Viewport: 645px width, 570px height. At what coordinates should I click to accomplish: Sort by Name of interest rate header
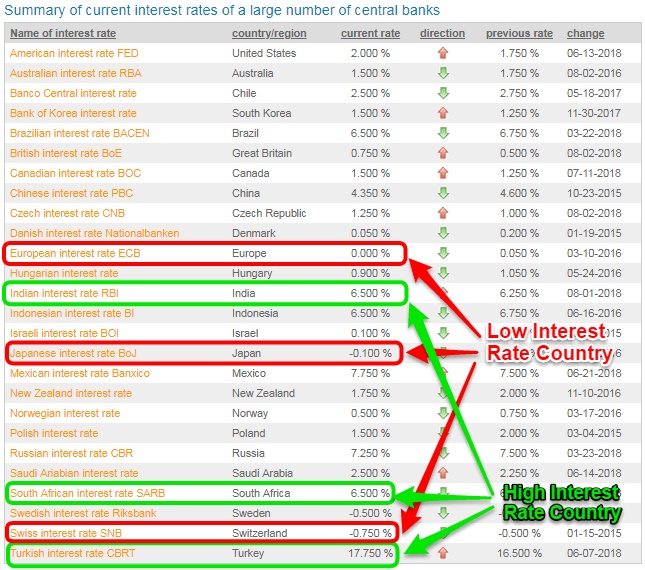[63, 33]
